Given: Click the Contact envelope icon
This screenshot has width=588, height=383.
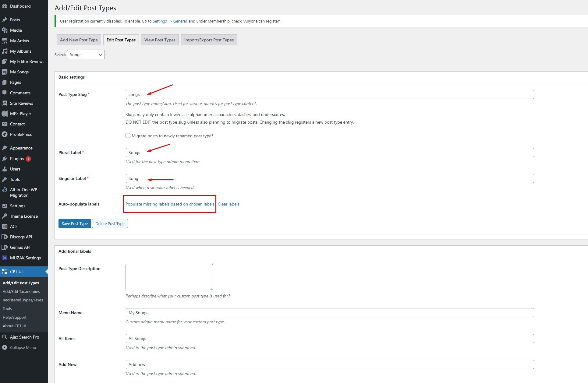Looking at the screenshot, I should [x=5, y=124].
